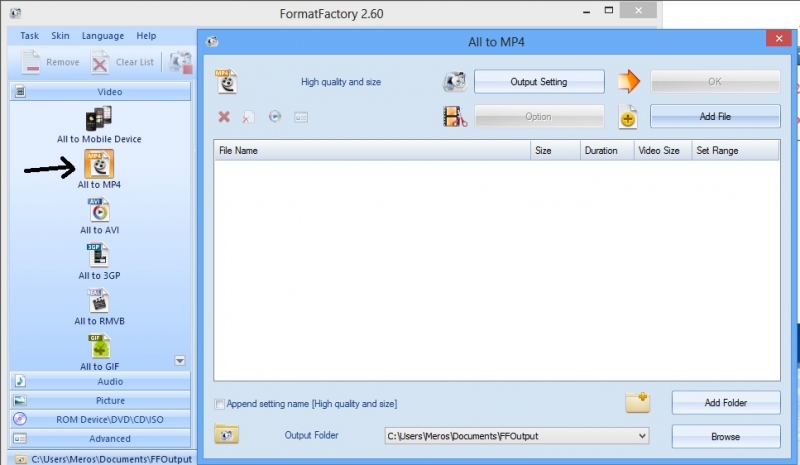Image resolution: width=800 pixels, height=465 pixels.
Task: Choose the All to 3GP icon
Action: coord(99,256)
